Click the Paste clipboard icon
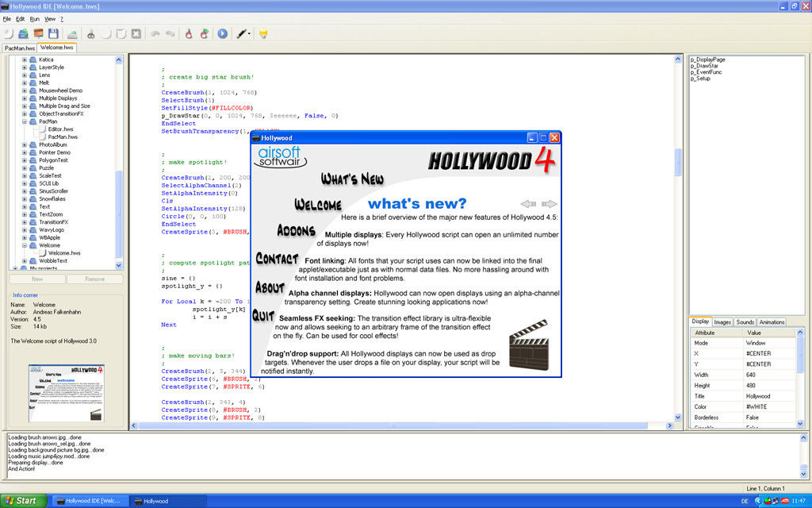 (121, 33)
